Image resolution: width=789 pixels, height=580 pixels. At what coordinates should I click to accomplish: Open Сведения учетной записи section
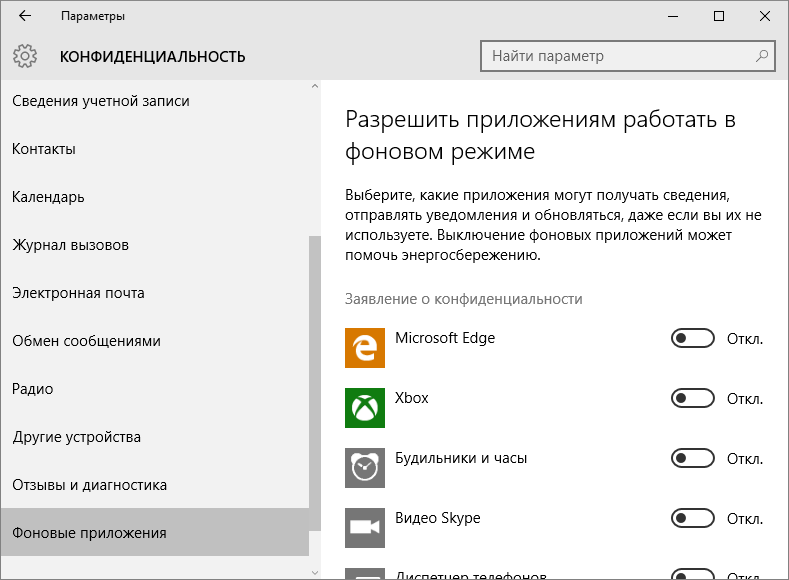[x=154, y=101]
